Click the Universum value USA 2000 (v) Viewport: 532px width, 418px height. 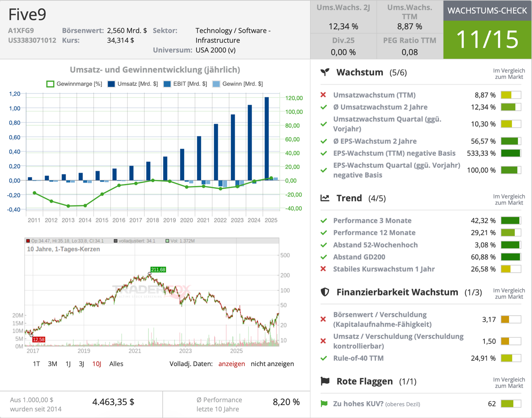[215, 50]
